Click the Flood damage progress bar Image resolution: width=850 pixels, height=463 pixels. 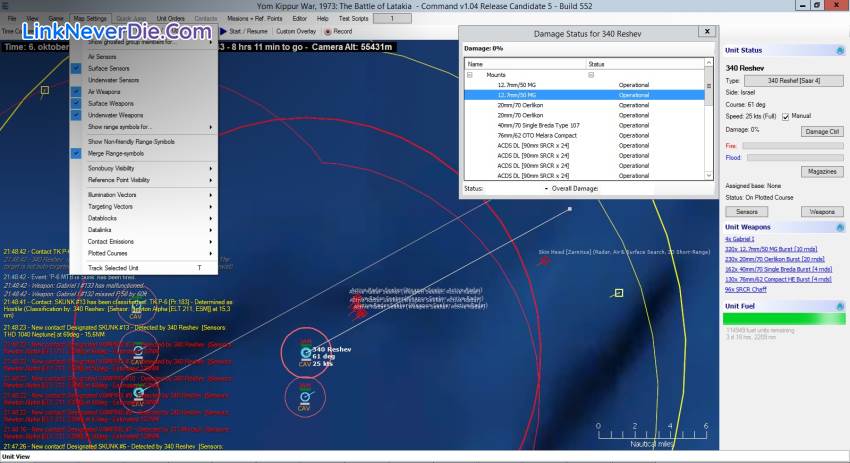[795, 158]
